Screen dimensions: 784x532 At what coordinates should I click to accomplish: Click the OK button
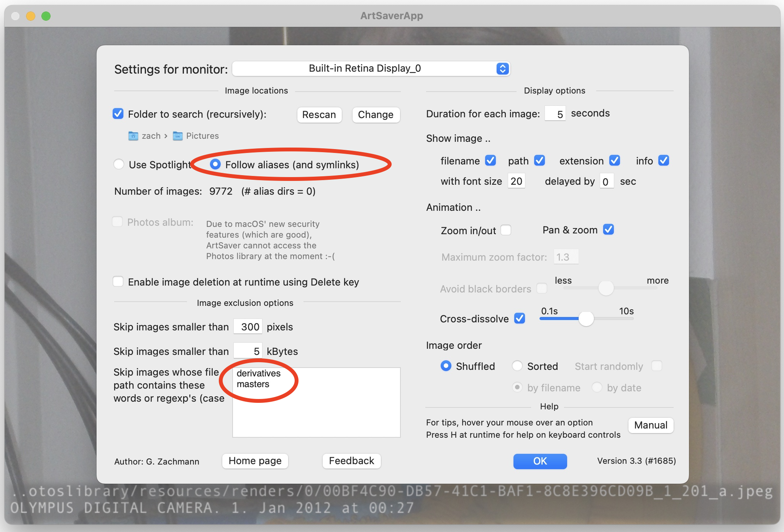540,461
